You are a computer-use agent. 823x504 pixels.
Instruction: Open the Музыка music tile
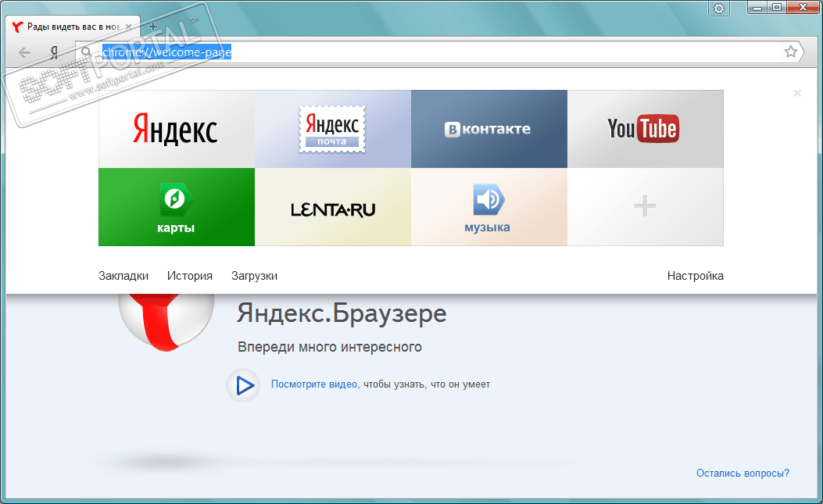pyautogui.click(x=489, y=207)
